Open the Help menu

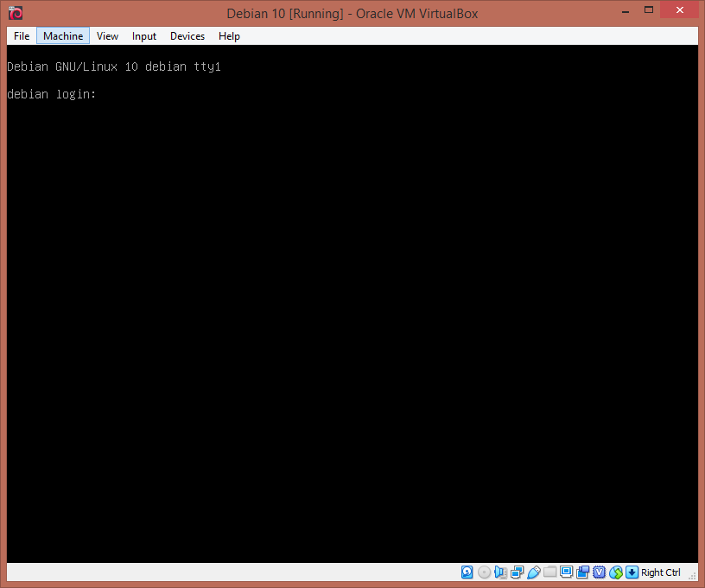[229, 36]
